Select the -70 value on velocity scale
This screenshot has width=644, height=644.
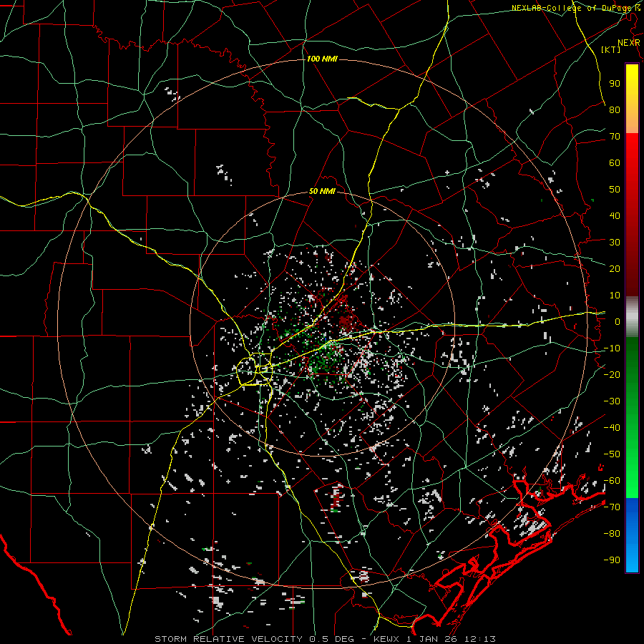point(612,507)
